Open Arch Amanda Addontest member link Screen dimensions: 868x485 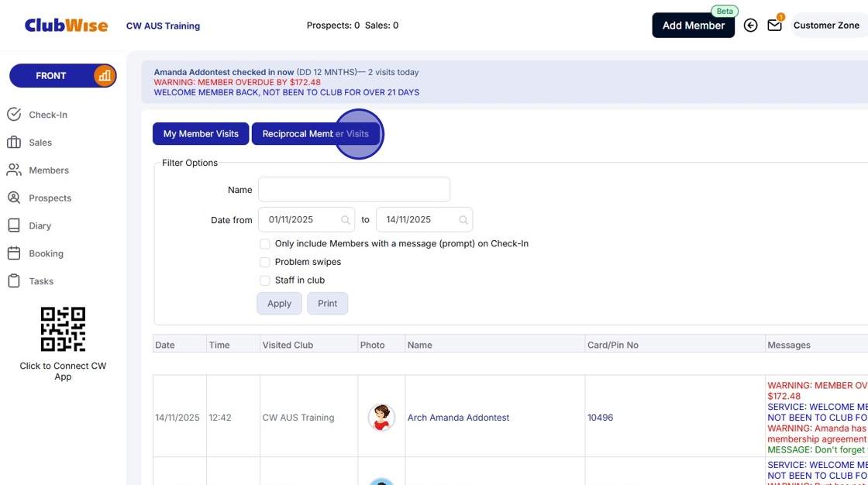point(458,418)
